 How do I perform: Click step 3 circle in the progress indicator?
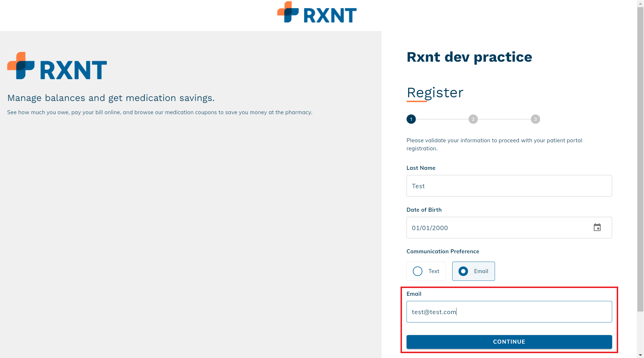coord(535,119)
